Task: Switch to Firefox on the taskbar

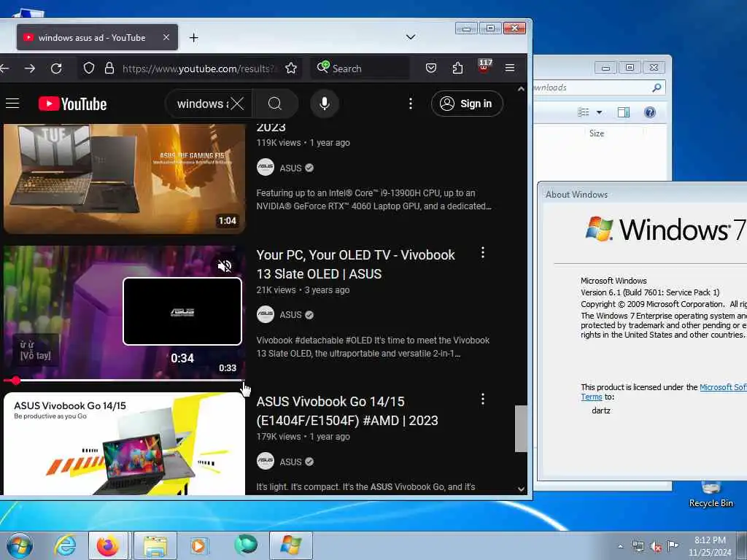Action: (108, 545)
